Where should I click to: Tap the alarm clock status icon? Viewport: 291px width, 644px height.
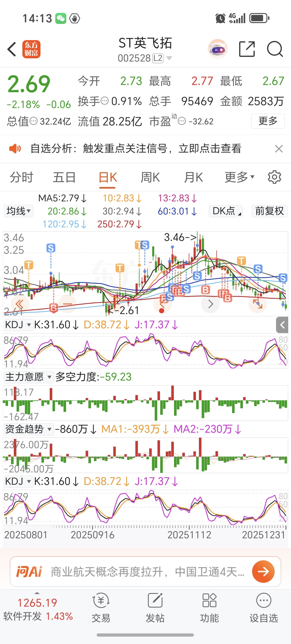[x=220, y=18]
